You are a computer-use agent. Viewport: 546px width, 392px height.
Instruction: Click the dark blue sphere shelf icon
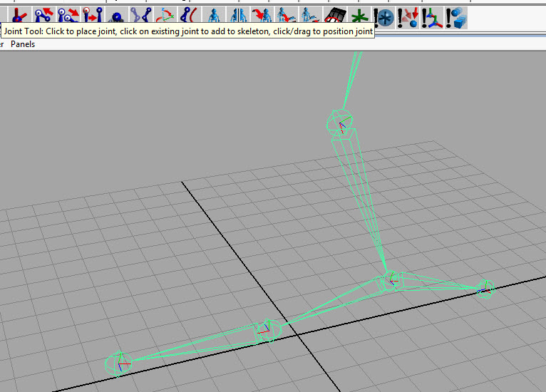[x=117, y=16]
